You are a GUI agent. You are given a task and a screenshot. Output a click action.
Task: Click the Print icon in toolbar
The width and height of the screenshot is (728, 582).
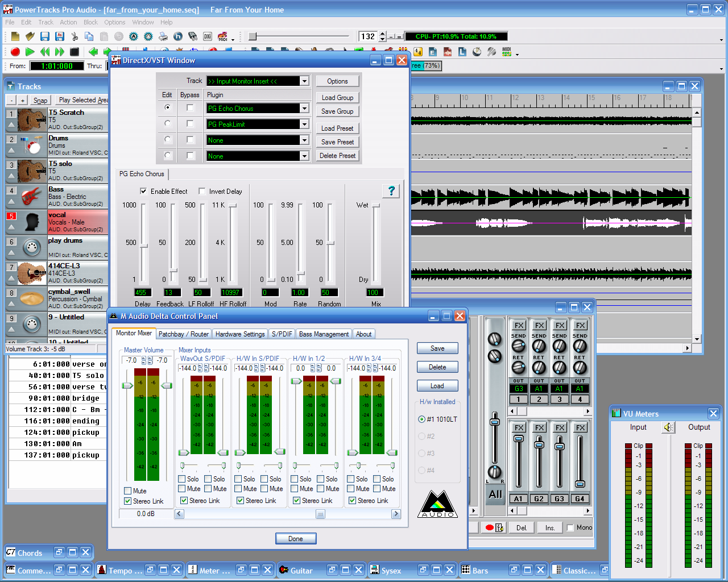click(x=163, y=36)
